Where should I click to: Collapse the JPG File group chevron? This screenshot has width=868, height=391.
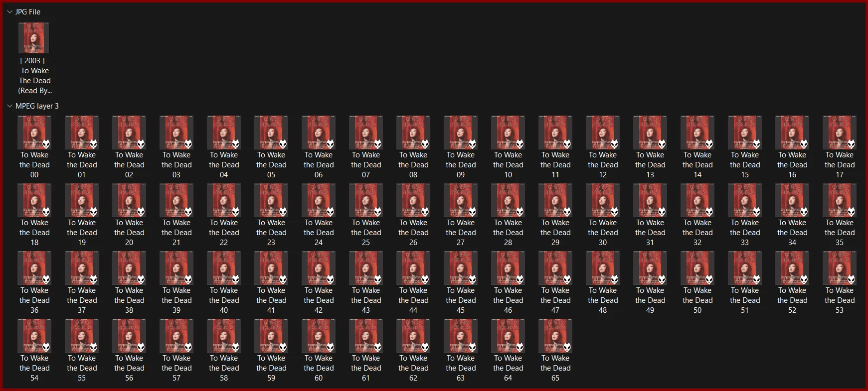click(x=9, y=11)
